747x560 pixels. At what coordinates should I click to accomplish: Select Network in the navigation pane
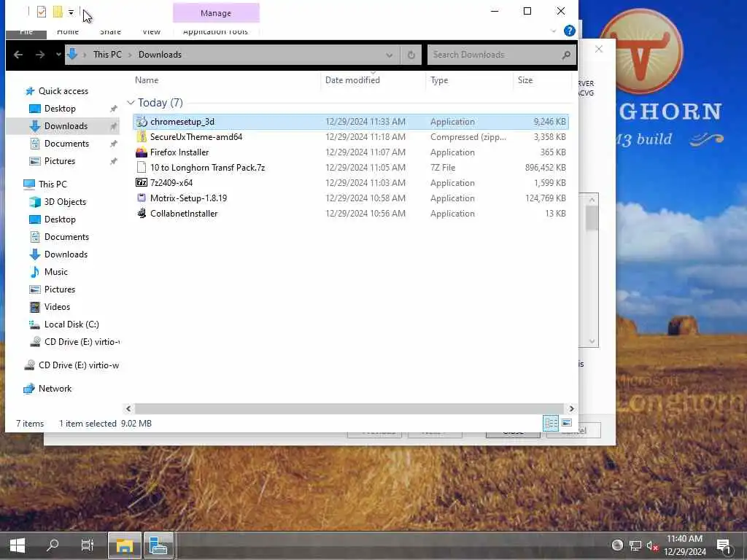coord(55,389)
